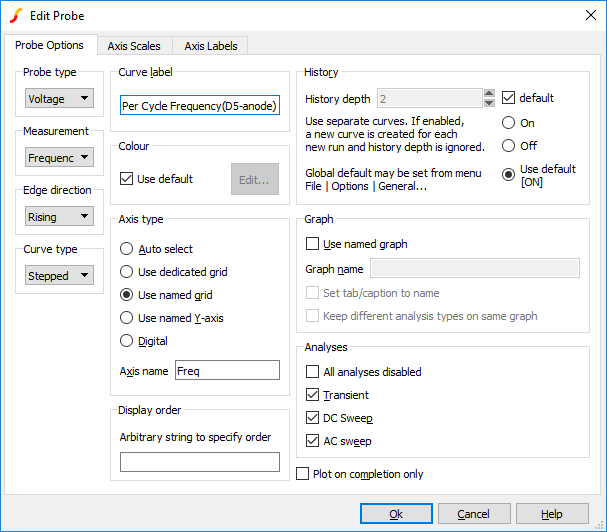Enable the Use named graph checkbox

[314, 244]
